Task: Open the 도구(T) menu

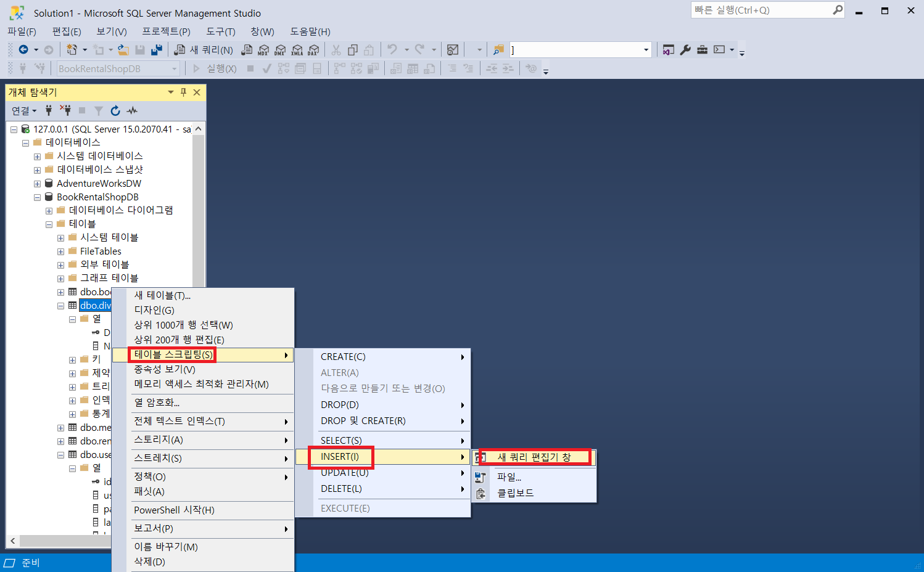Action: [221, 31]
